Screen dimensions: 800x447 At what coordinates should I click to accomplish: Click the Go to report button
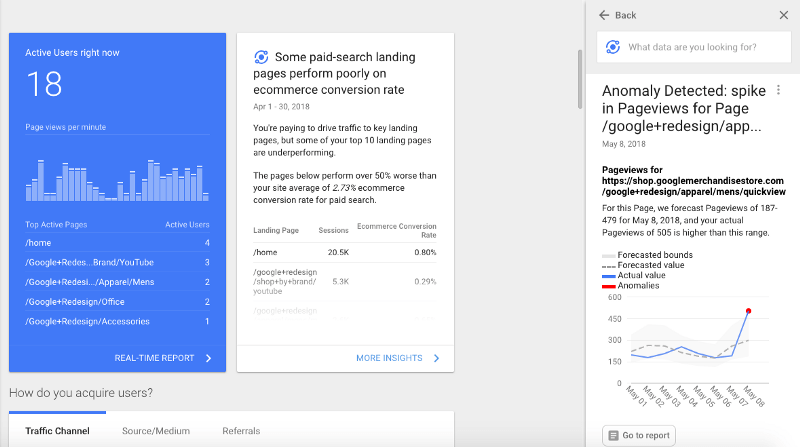639,435
